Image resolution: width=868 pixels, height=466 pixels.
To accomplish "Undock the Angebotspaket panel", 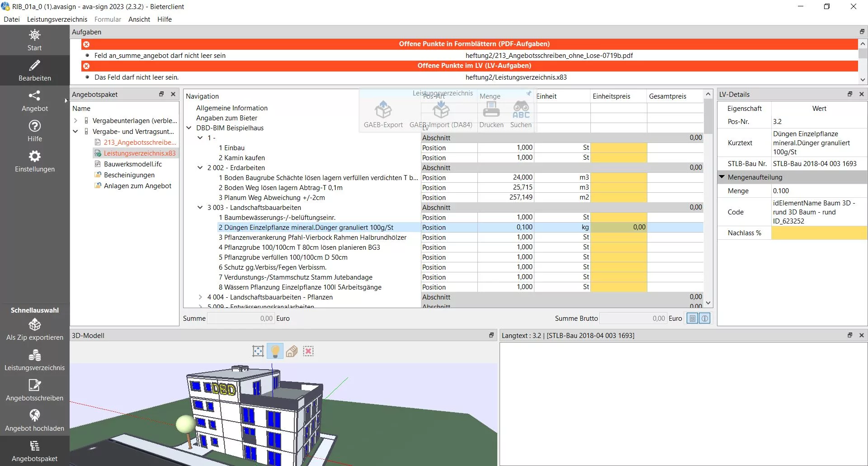I will (x=161, y=94).
